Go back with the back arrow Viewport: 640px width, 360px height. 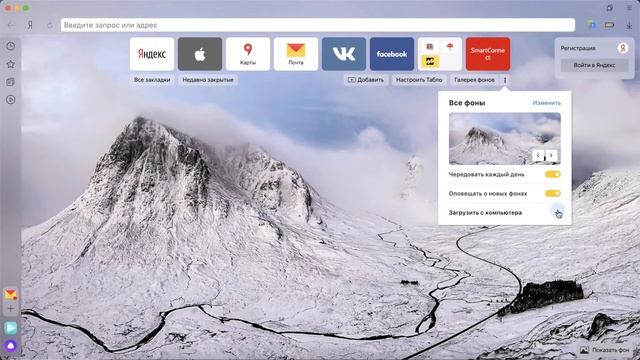(x=11, y=25)
